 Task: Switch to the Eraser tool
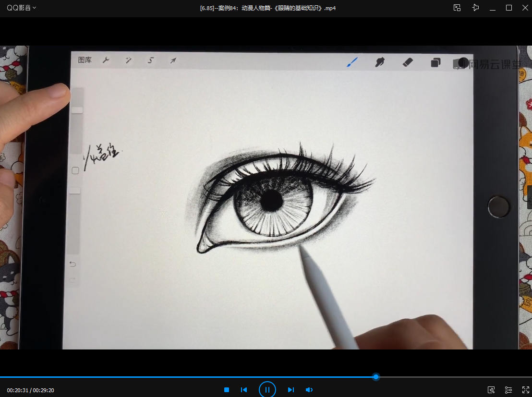[x=408, y=62]
